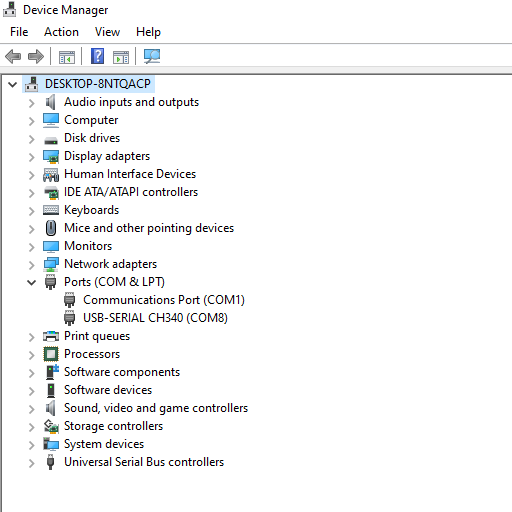
Task: Show or hide the console tree pane icon
Action: tap(67, 57)
